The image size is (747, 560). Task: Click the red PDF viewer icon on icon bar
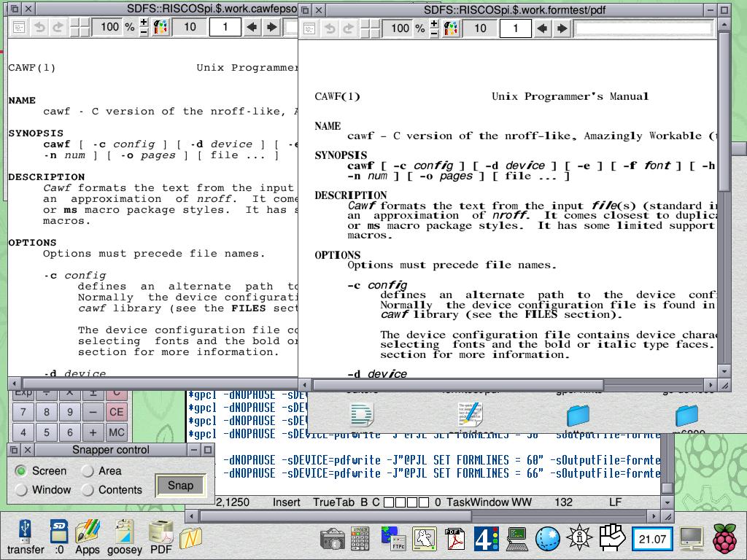(454, 539)
